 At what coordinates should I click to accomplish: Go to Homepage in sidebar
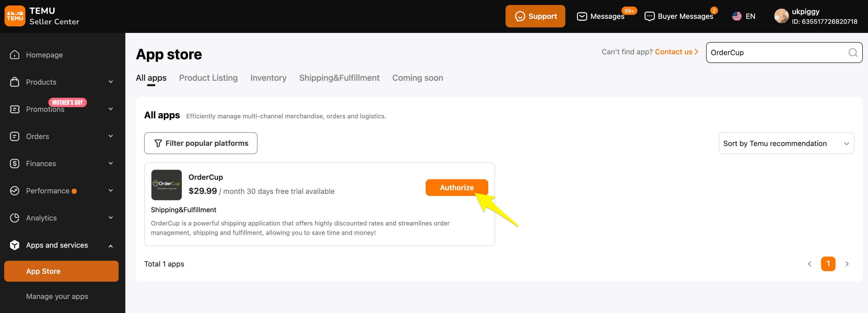pyautogui.click(x=44, y=55)
